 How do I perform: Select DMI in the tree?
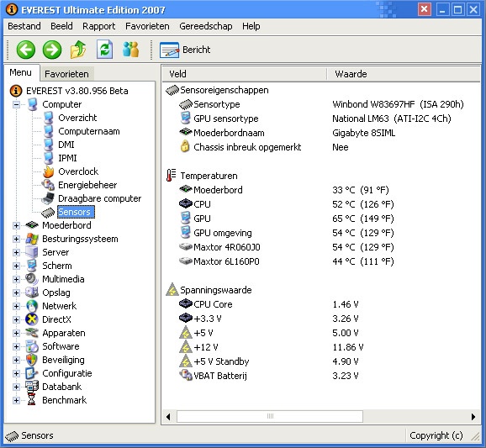click(66, 145)
